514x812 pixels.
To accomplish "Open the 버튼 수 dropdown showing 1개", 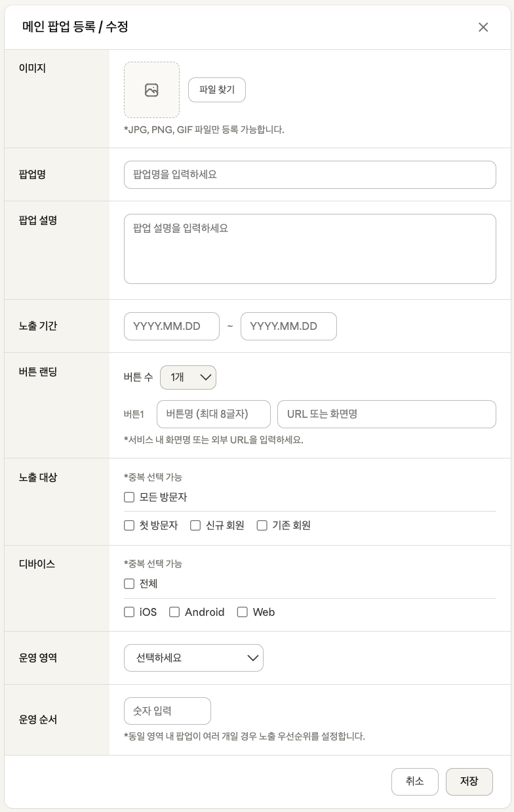I will pos(188,377).
